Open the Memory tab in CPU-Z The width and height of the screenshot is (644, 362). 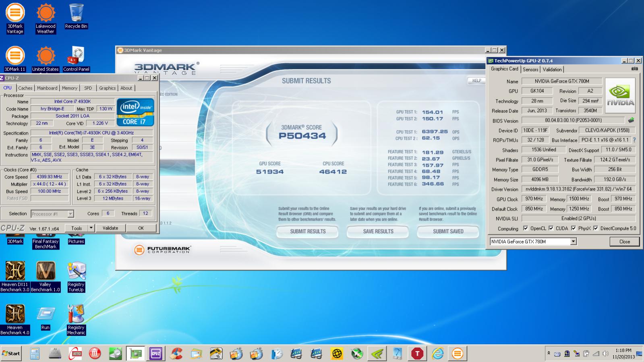(x=70, y=88)
